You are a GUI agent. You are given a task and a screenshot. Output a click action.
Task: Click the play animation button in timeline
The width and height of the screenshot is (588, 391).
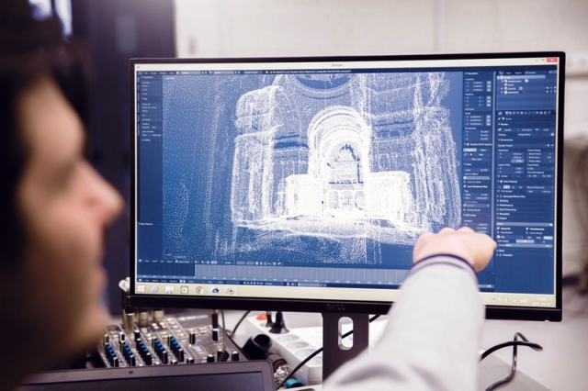tap(254, 284)
